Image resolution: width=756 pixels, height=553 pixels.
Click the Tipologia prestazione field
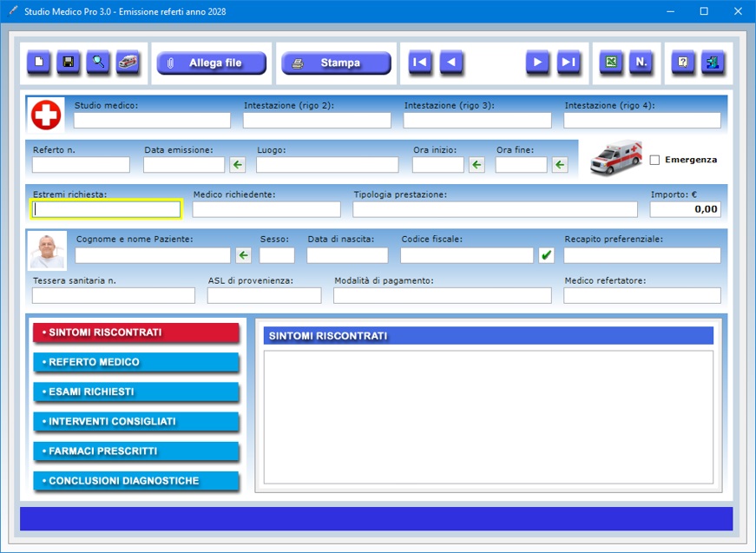point(495,209)
